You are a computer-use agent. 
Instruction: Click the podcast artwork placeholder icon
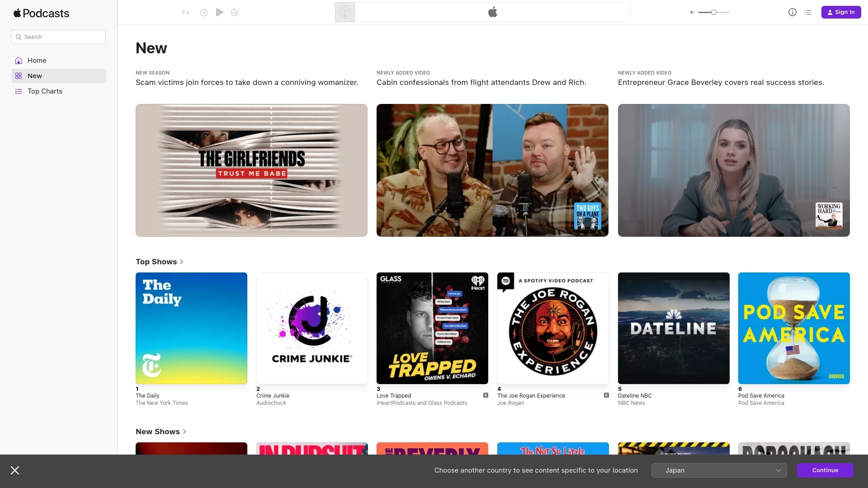click(345, 12)
